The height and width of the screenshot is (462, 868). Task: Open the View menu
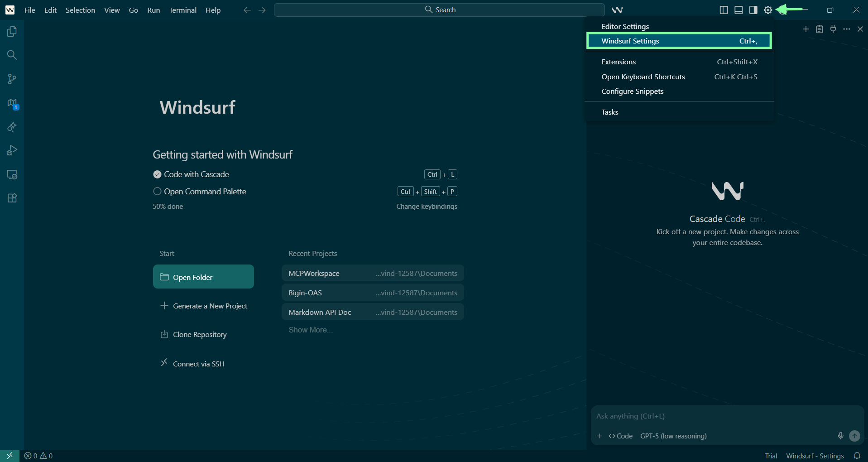[x=112, y=10]
